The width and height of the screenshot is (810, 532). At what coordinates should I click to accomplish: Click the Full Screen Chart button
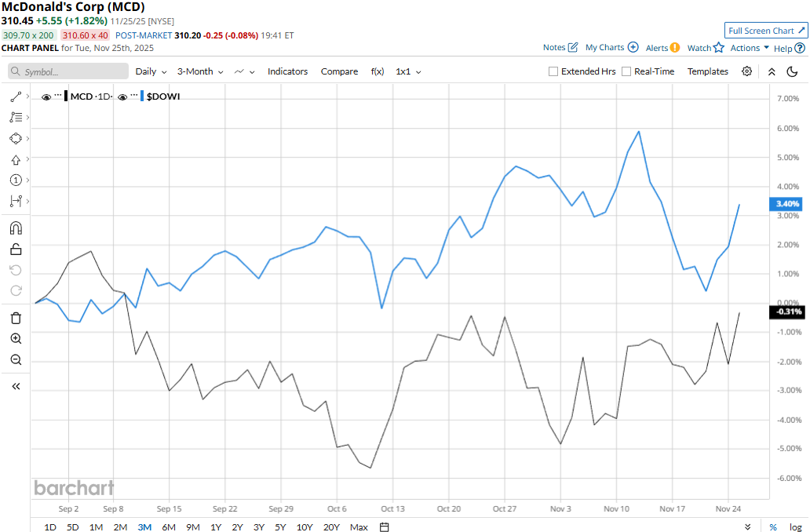click(765, 31)
